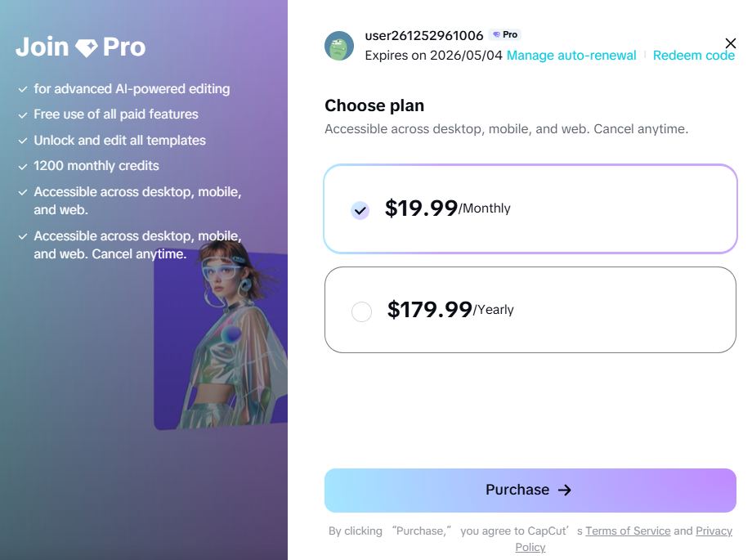Choose the $19.99 Monthly plan card
Image resolution: width=752 pixels, height=560 pixels.
[530, 208]
